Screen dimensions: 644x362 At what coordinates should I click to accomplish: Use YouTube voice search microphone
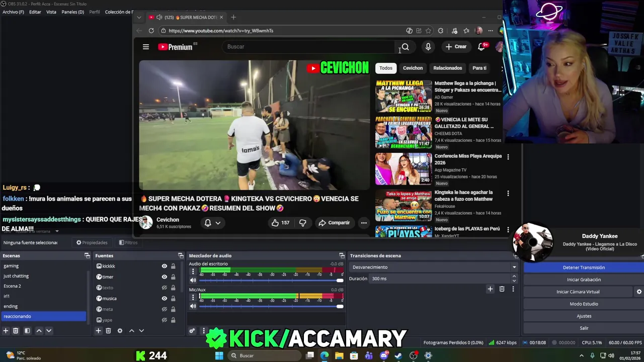point(428,47)
